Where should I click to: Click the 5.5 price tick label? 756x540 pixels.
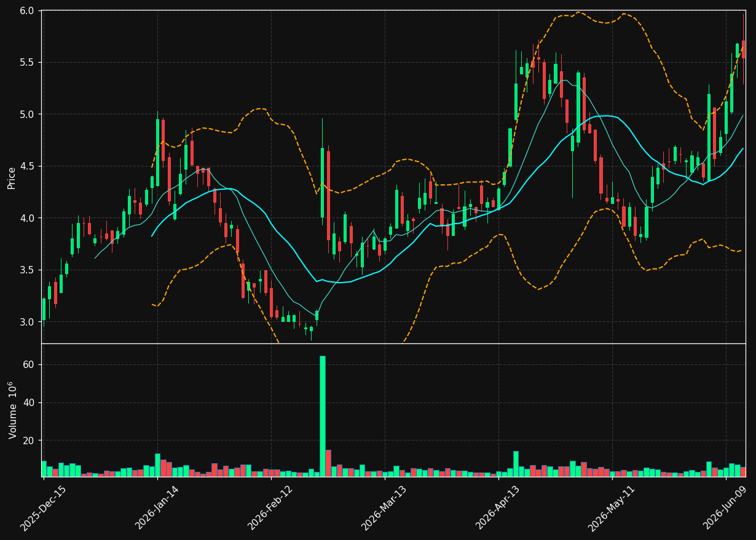pyautogui.click(x=27, y=63)
